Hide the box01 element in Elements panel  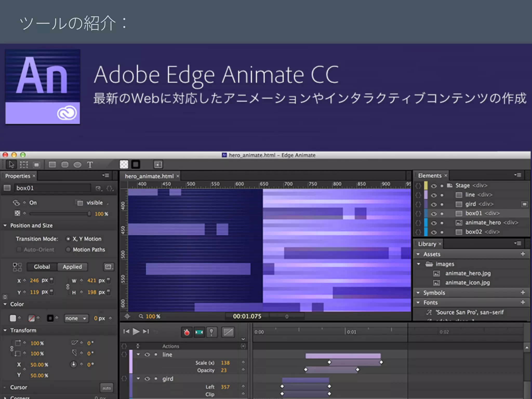point(434,214)
